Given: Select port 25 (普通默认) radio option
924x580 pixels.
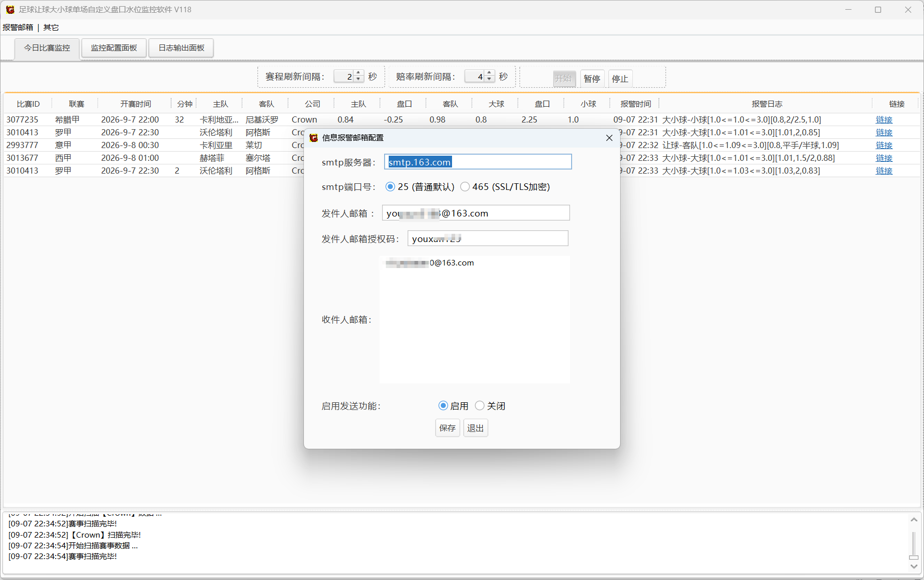Looking at the screenshot, I should 419,187.
